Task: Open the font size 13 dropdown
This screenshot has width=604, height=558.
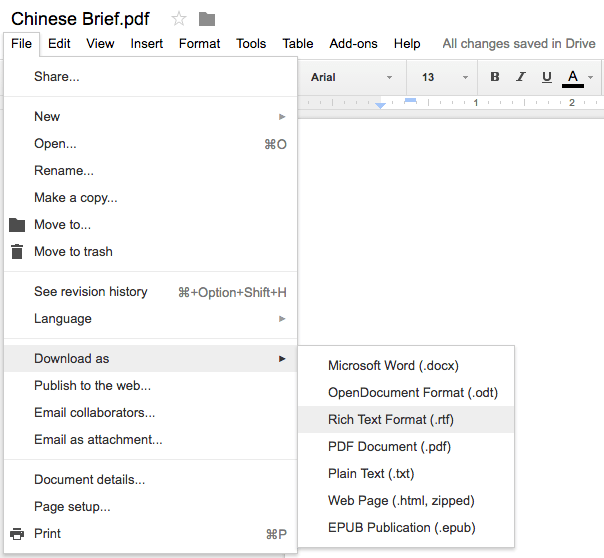Action: pos(444,77)
